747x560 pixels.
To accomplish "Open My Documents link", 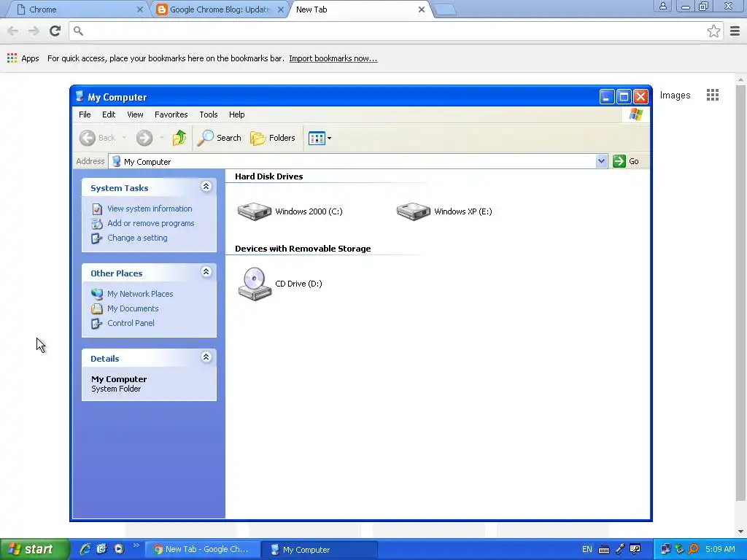I will (x=133, y=308).
